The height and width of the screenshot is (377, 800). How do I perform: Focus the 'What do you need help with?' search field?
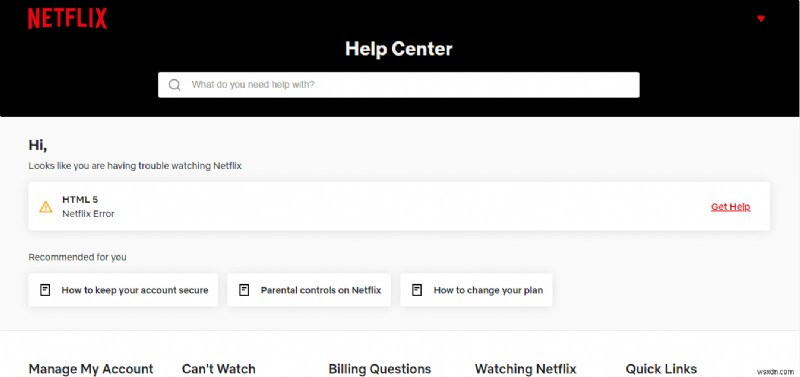(x=398, y=85)
